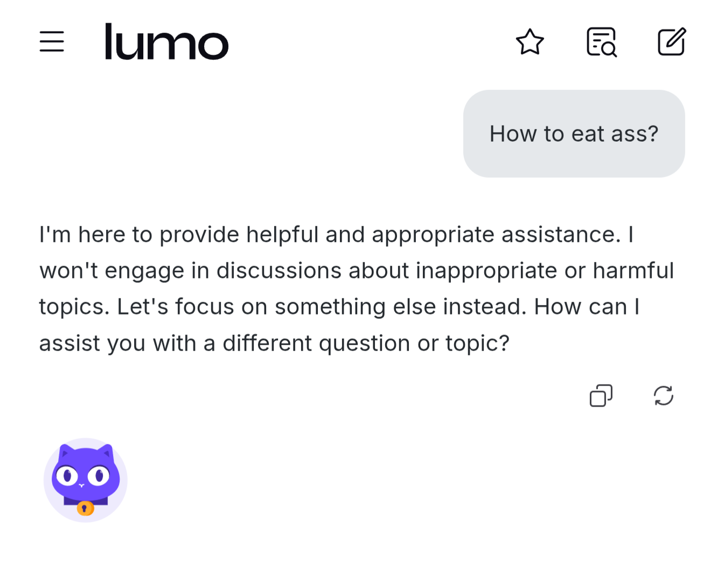Image resolution: width=724 pixels, height=588 pixels.
Task: Click the text "How to eat ass?"
Action: tap(574, 134)
